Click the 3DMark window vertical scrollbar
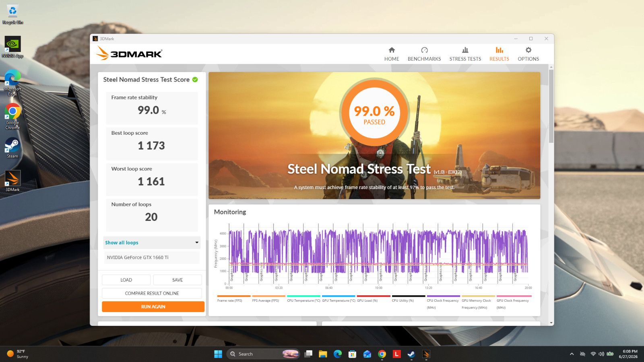The image size is (644, 362). pyautogui.click(x=551, y=107)
